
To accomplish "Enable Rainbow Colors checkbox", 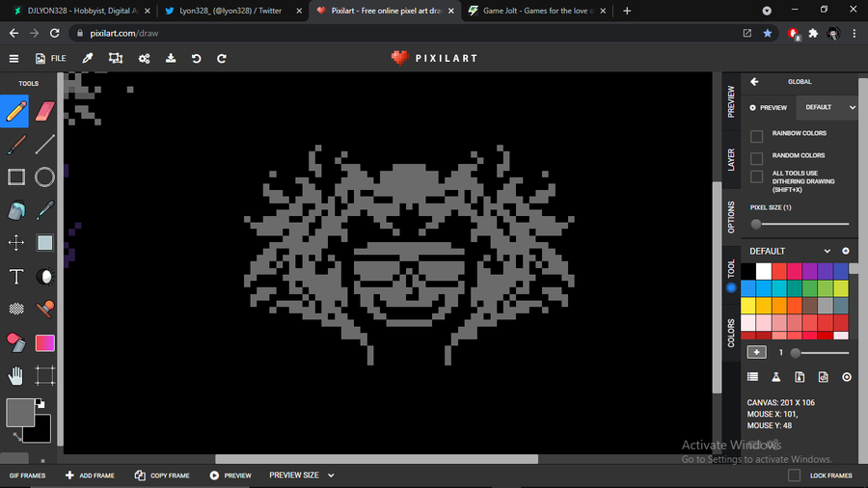I will click(x=756, y=136).
